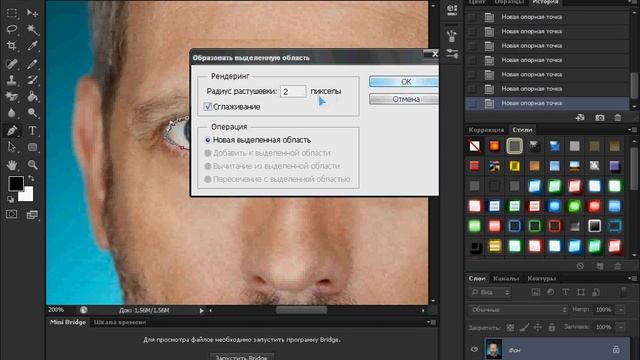Select the Eyedropper tool
This screenshot has height=360, width=640.
(32, 45)
